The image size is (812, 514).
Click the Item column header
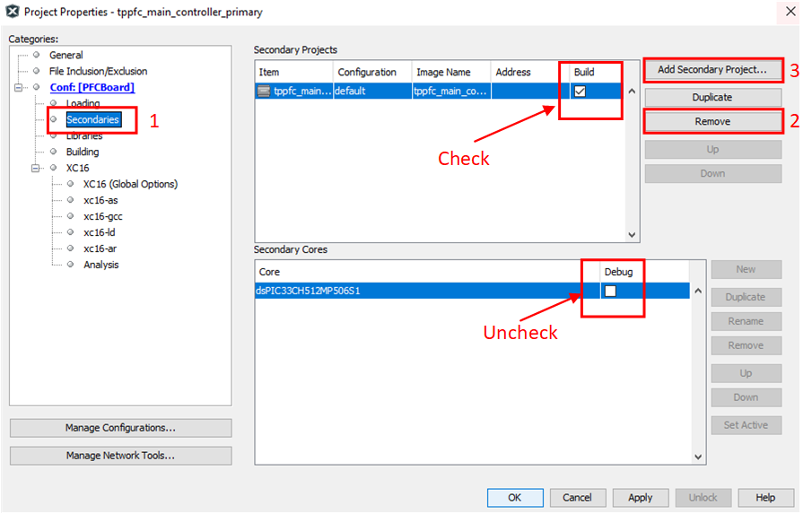(293, 72)
